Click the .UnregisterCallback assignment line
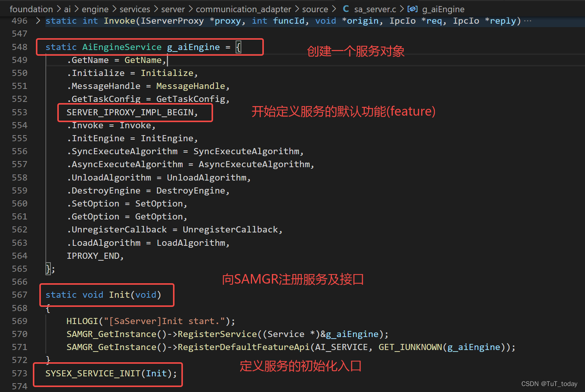This screenshot has width=585, height=392. point(175,229)
